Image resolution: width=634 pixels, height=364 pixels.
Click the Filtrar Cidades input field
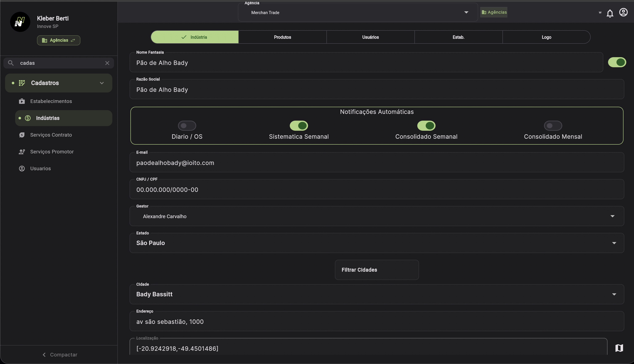coord(377,270)
